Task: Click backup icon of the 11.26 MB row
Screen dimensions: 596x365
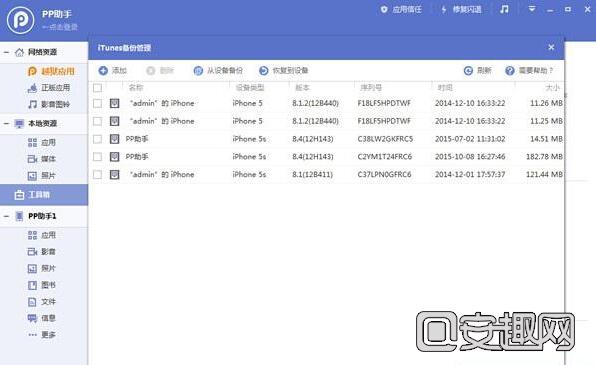Action: 114,103
